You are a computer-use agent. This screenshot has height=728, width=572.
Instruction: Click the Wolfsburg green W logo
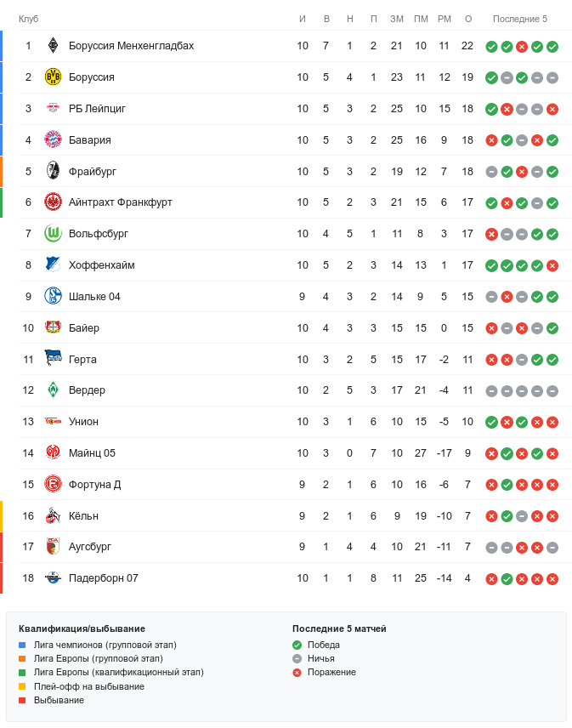coord(54,234)
